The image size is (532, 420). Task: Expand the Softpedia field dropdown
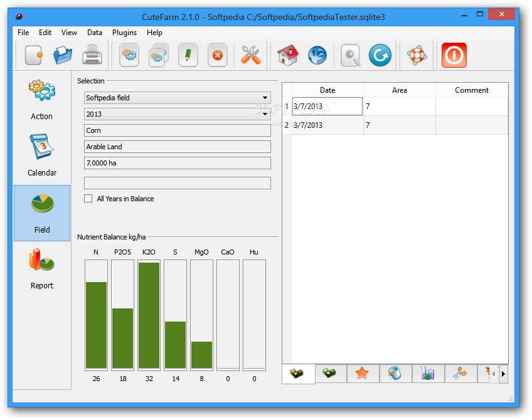coord(178,98)
